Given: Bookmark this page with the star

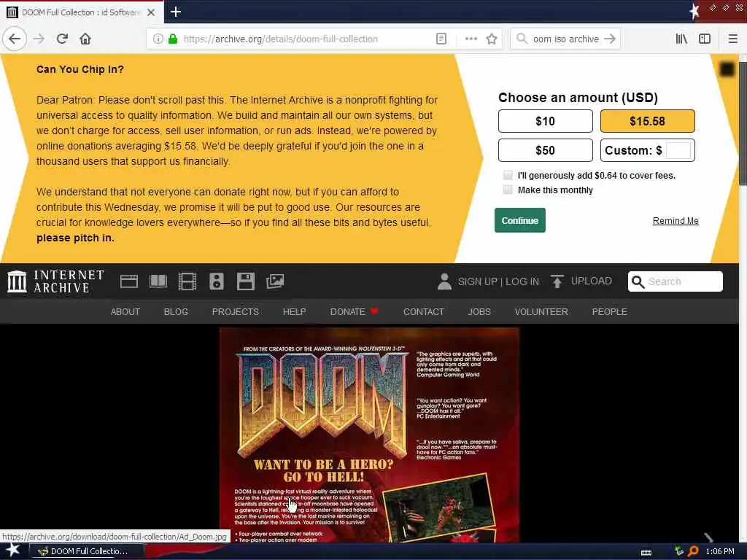Looking at the screenshot, I should click(492, 39).
